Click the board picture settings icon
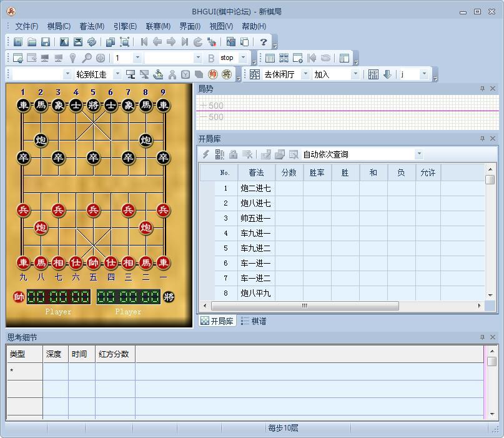Screen dimensions: 504x438 231,42
